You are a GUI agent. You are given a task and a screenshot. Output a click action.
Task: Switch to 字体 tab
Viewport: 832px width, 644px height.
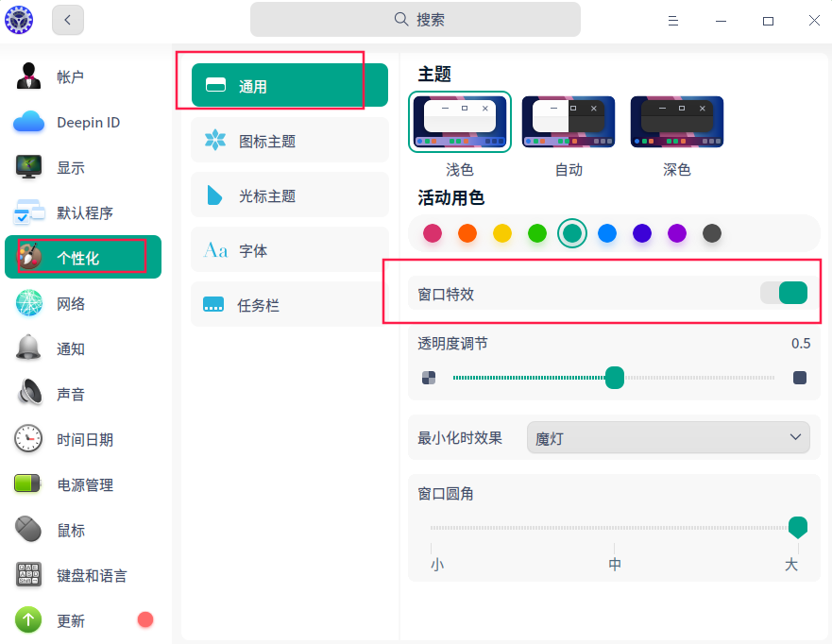point(290,250)
